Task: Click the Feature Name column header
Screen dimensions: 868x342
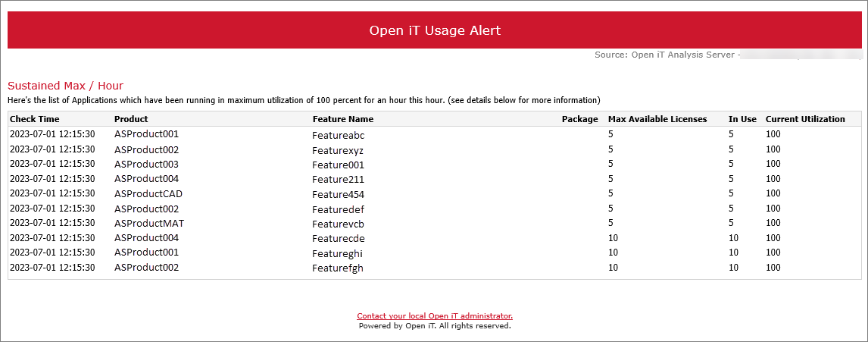Action: coord(342,119)
